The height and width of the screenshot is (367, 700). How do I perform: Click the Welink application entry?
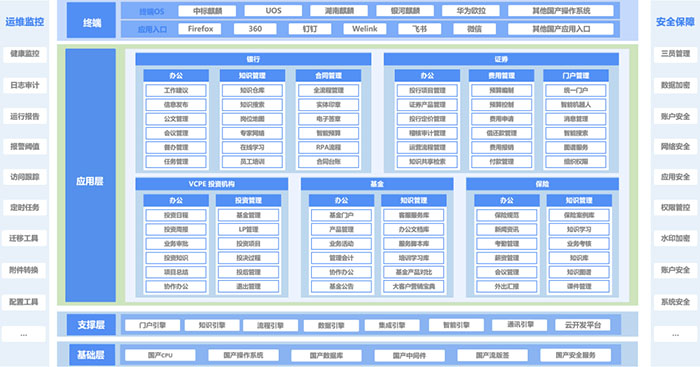click(364, 29)
